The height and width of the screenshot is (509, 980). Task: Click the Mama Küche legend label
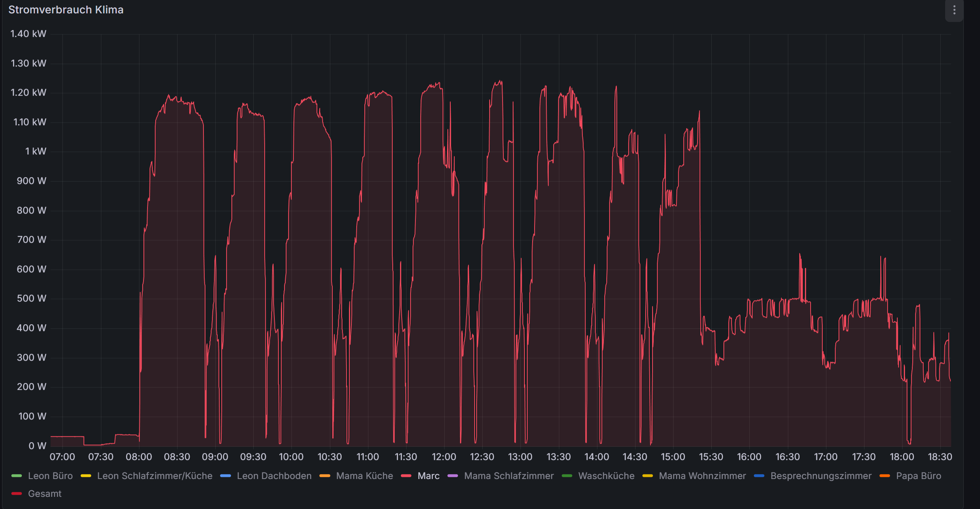point(364,476)
